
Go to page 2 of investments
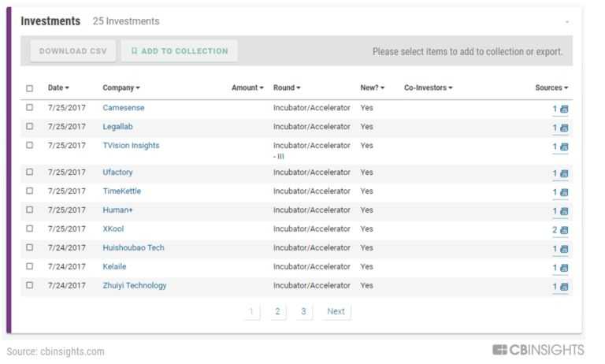pos(277,311)
